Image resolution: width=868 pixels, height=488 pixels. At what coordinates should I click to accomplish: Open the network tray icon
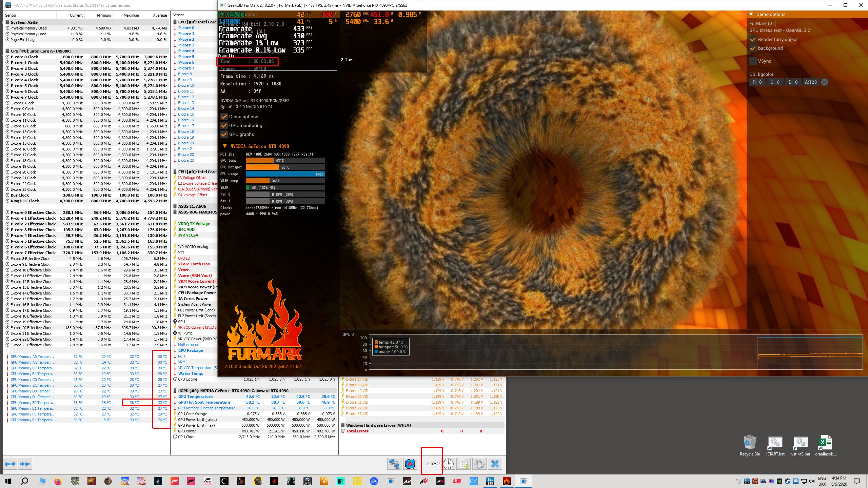804,481
